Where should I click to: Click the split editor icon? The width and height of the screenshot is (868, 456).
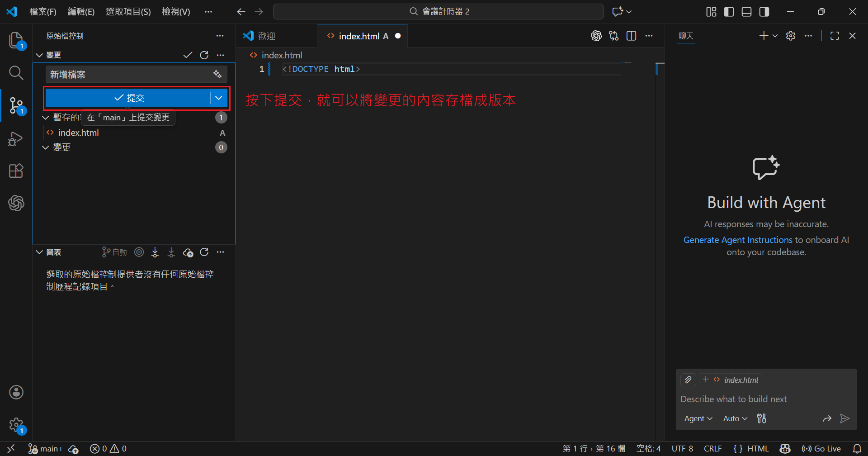(x=632, y=36)
